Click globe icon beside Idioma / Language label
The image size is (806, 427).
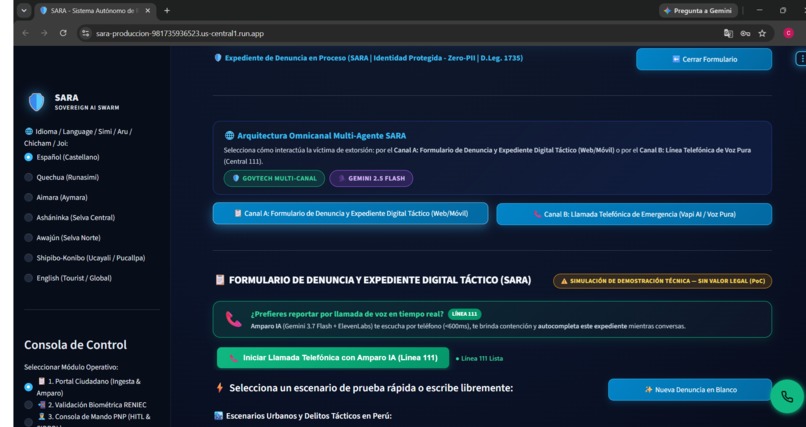(x=28, y=132)
